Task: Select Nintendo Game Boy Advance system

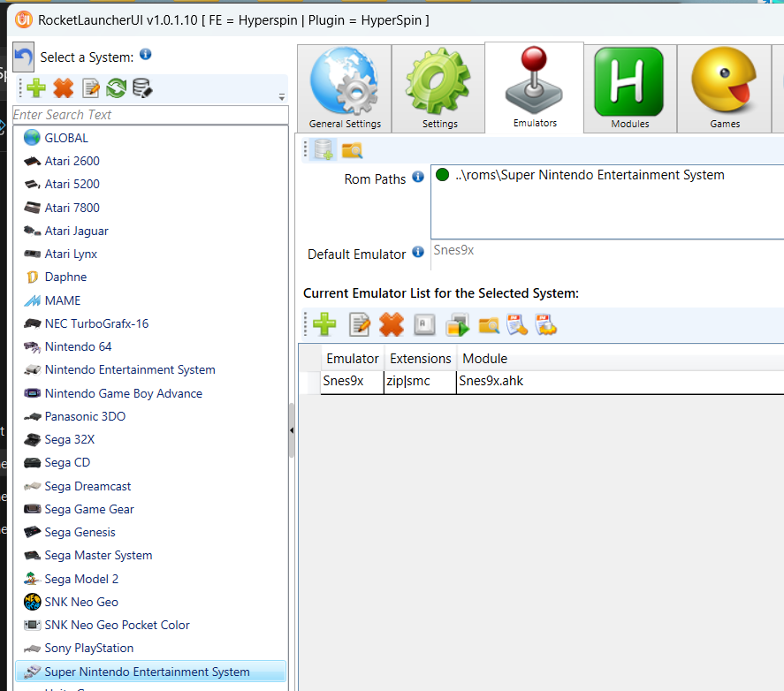Action: (x=150, y=393)
